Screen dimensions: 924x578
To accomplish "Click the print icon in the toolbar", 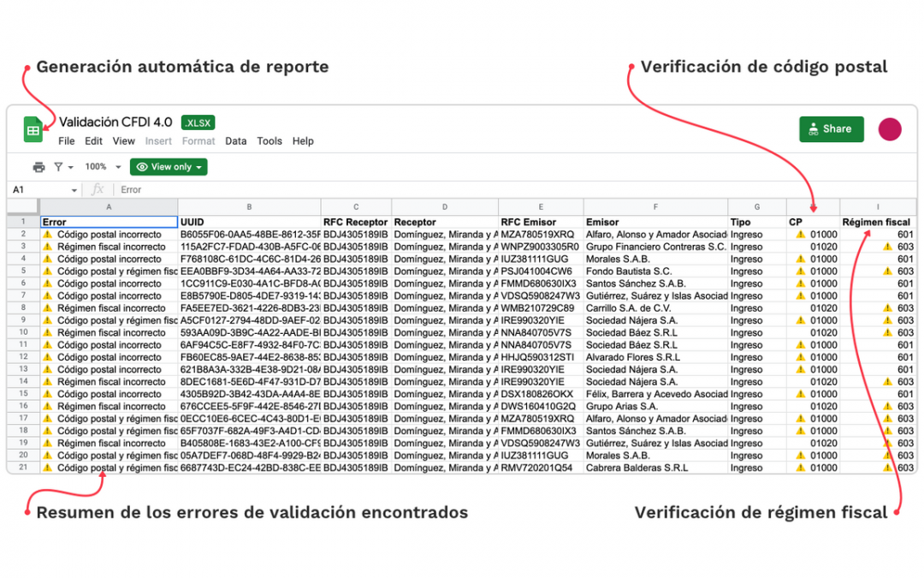I will coord(39,166).
